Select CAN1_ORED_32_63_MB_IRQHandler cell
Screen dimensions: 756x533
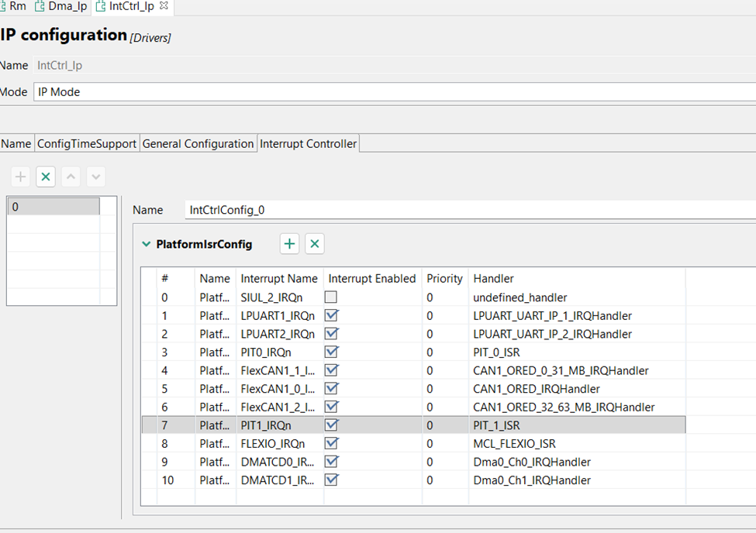coord(576,407)
